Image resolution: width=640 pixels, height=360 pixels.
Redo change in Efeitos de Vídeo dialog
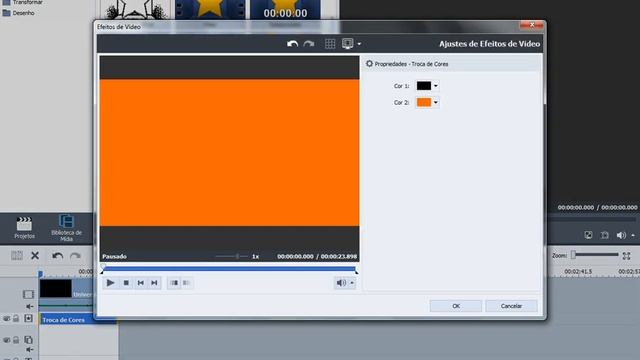(309, 44)
